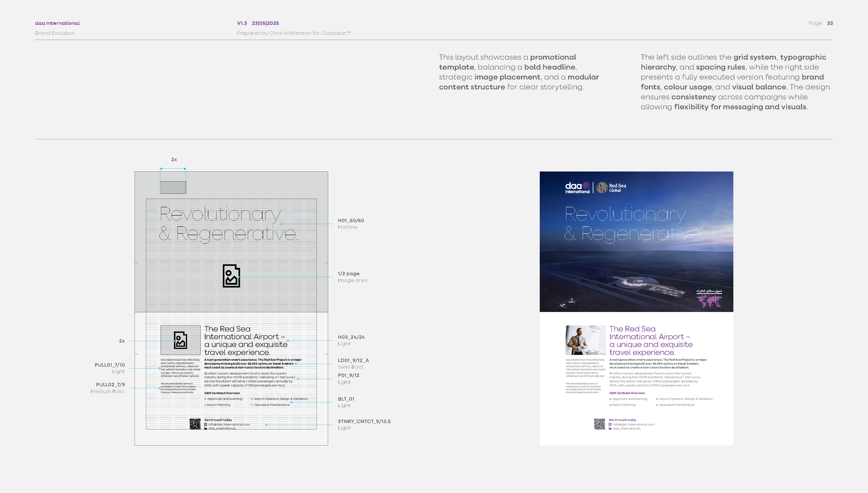Click the large image placeholder icon in the wireframe

point(231,276)
